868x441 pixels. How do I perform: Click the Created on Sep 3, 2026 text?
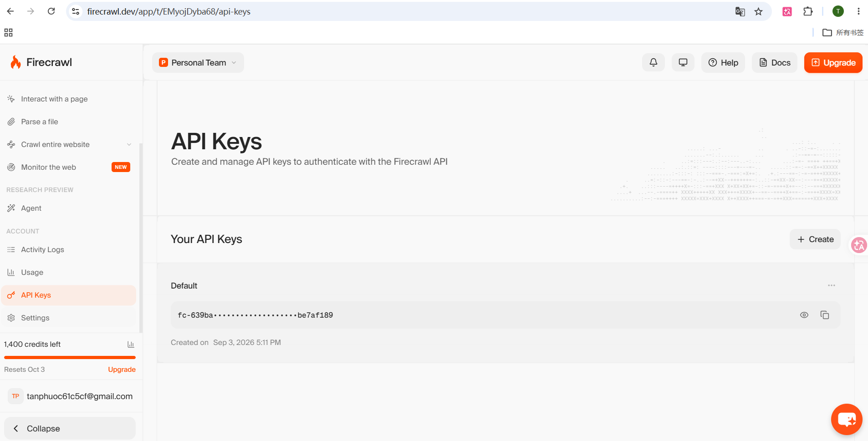pos(226,342)
